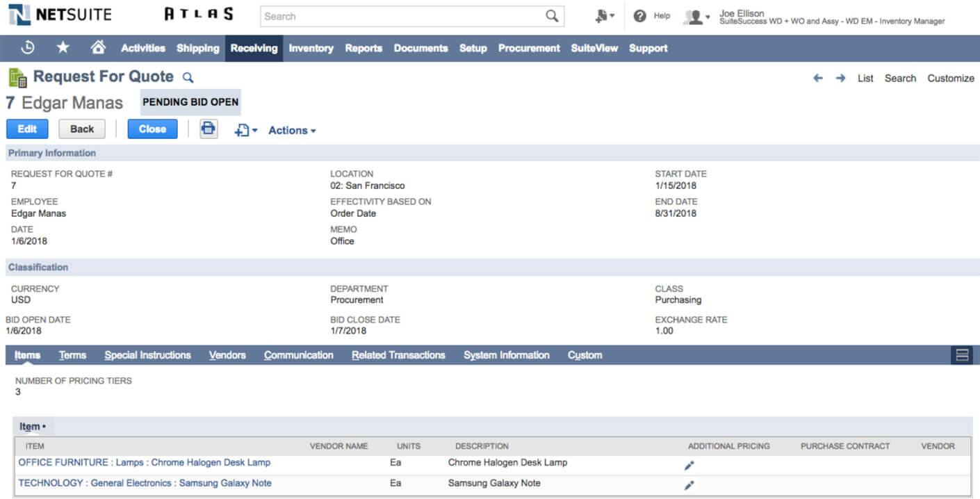
Task: Open the Chrome Halogen Desk Lamp item link
Action: click(x=145, y=462)
